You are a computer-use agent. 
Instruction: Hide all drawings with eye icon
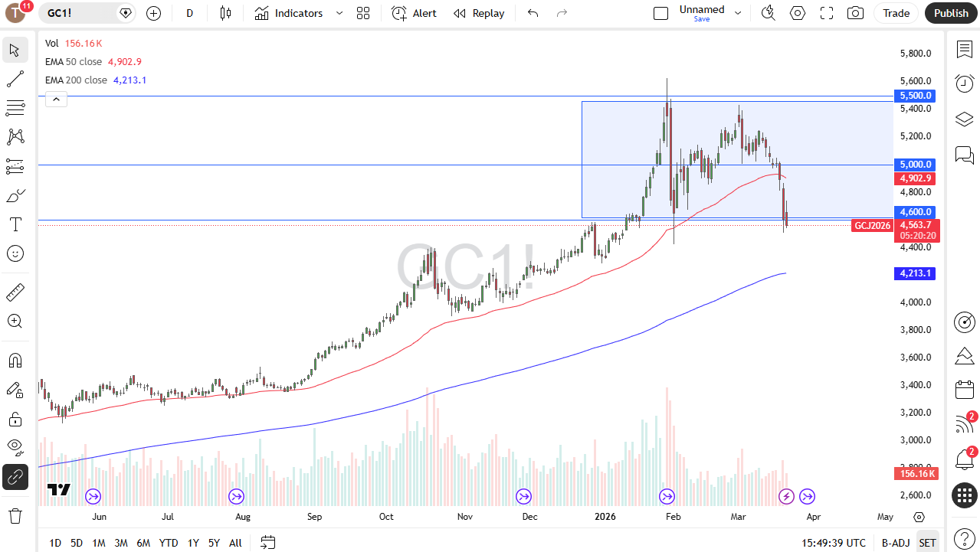pyautogui.click(x=15, y=448)
